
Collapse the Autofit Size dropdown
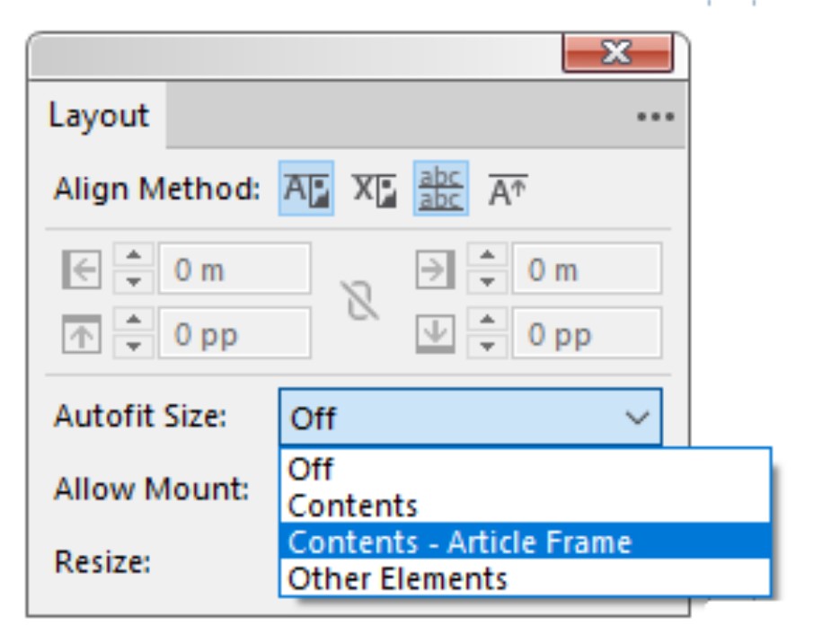click(x=637, y=418)
